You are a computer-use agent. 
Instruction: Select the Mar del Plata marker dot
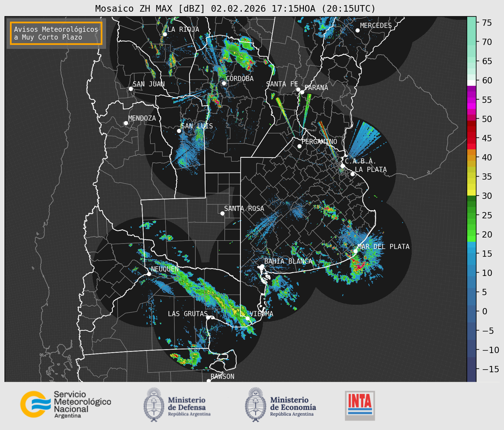pos(355,251)
